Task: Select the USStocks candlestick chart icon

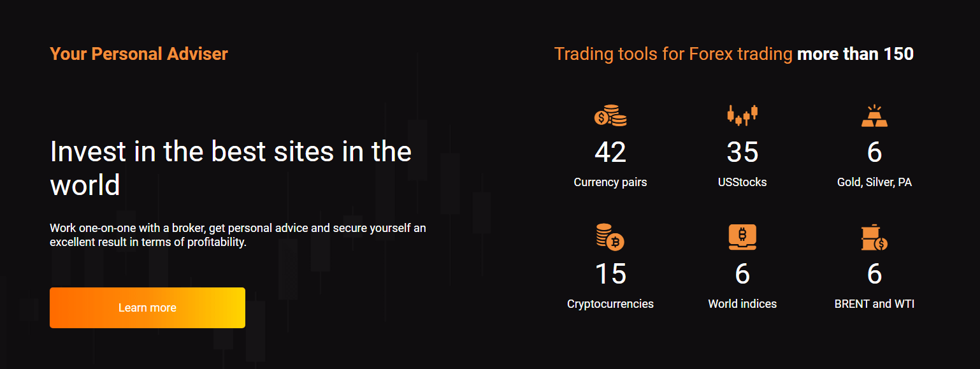Action: pyautogui.click(x=742, y=115)
